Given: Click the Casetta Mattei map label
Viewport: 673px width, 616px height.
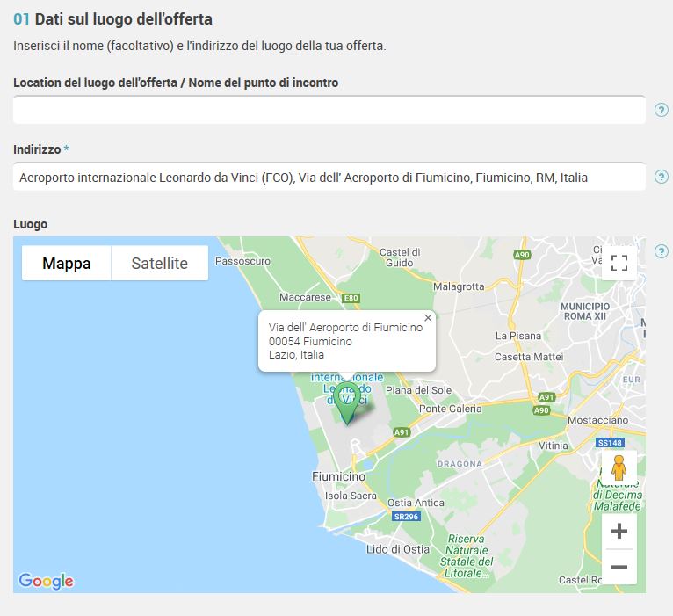Looking at the screenshot, I should 529,357.
